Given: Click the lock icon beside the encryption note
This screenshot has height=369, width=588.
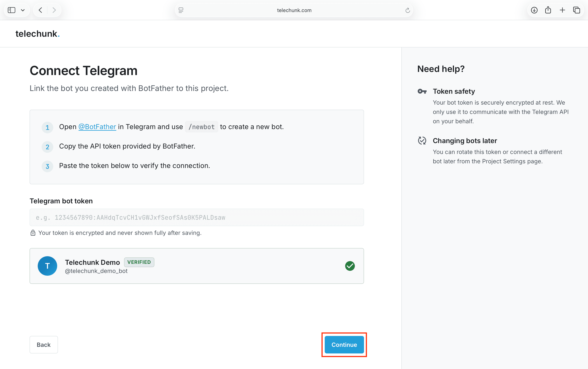Looking at the screenshot, I should [33, 233].
